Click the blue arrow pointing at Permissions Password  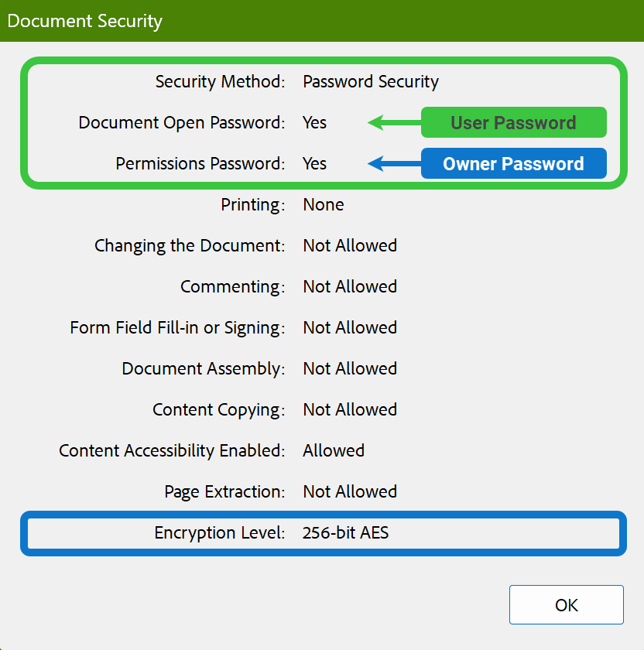click(393, 163)
